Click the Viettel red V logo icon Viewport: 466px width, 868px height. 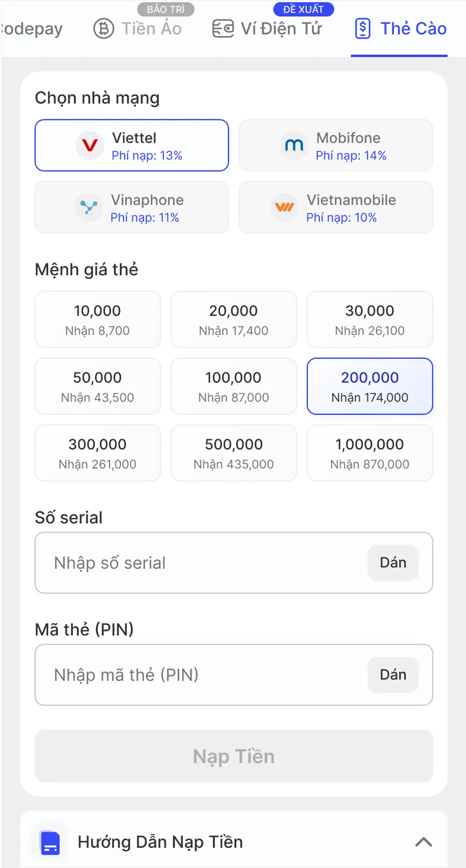pyautogui.click(x=90, y=146)
